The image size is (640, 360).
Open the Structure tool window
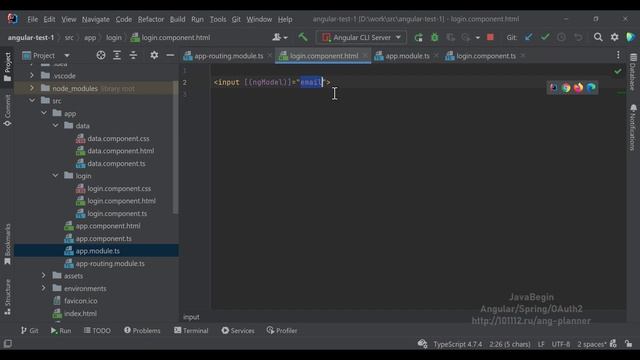(x=7, y=297)
